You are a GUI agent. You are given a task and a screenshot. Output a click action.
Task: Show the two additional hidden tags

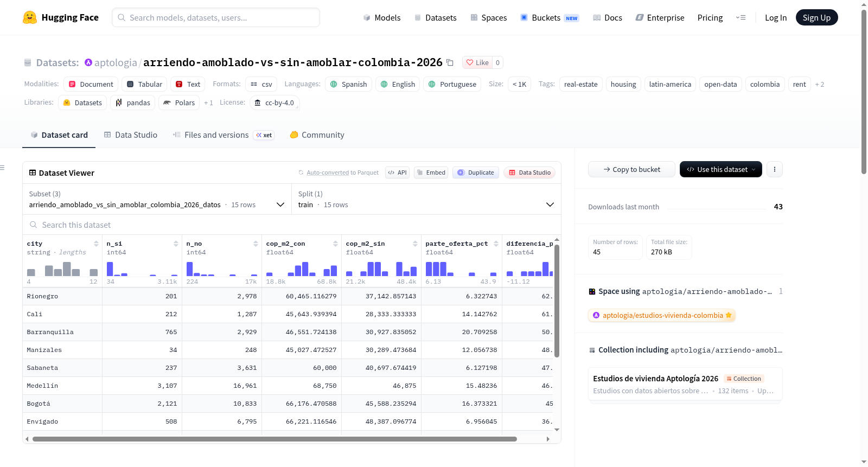(x=819, y=84)
